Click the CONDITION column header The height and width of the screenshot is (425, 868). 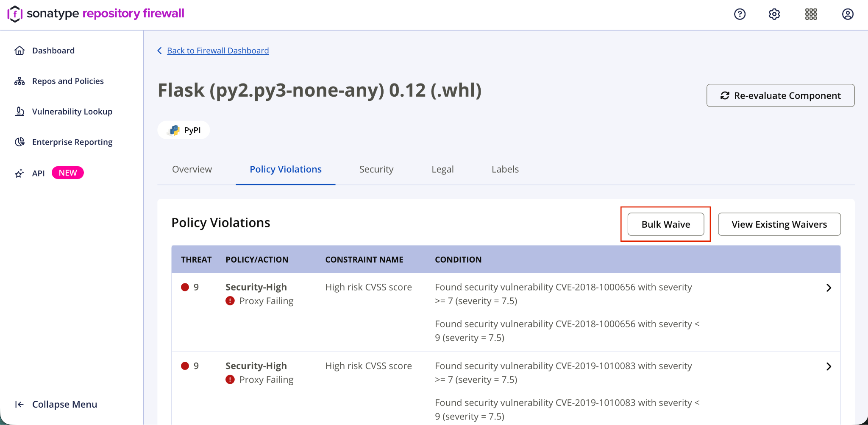(x=458, y=260)
